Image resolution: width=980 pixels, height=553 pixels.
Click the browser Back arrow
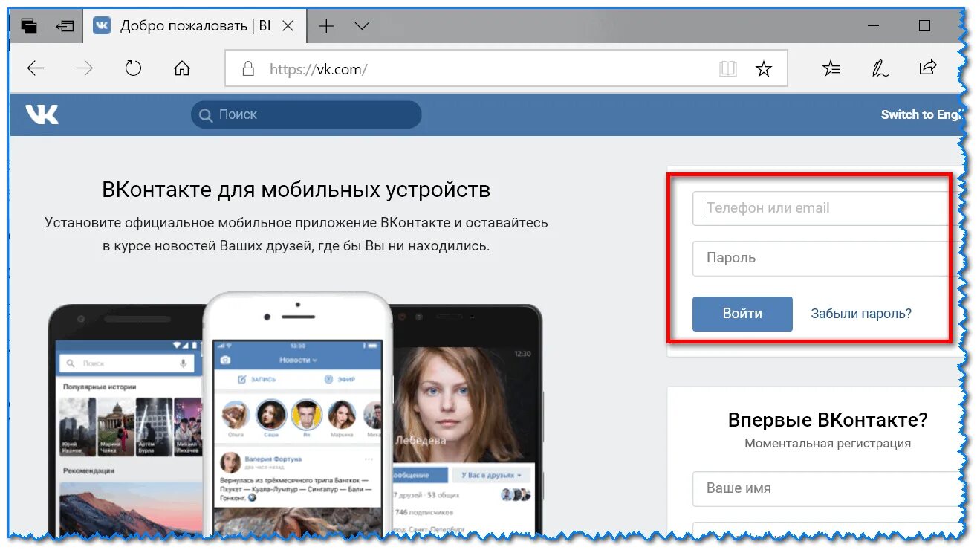(x=36, y=69)
